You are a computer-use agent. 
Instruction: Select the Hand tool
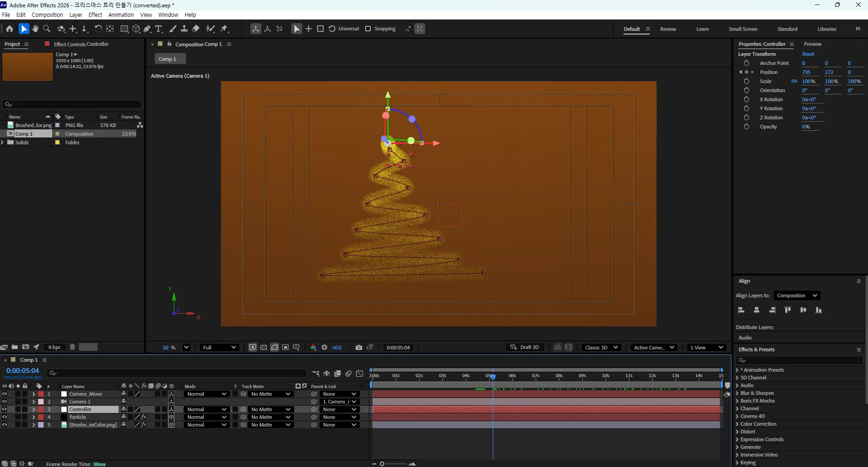35,29
